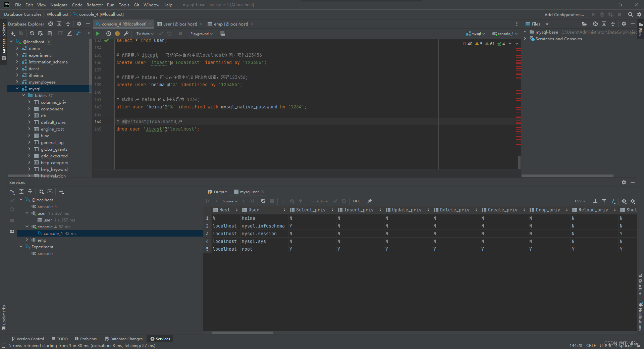This screenshot has width=644, height=349.
Task: Click New plus icon in Database Explorer
Action: (13, 34)
